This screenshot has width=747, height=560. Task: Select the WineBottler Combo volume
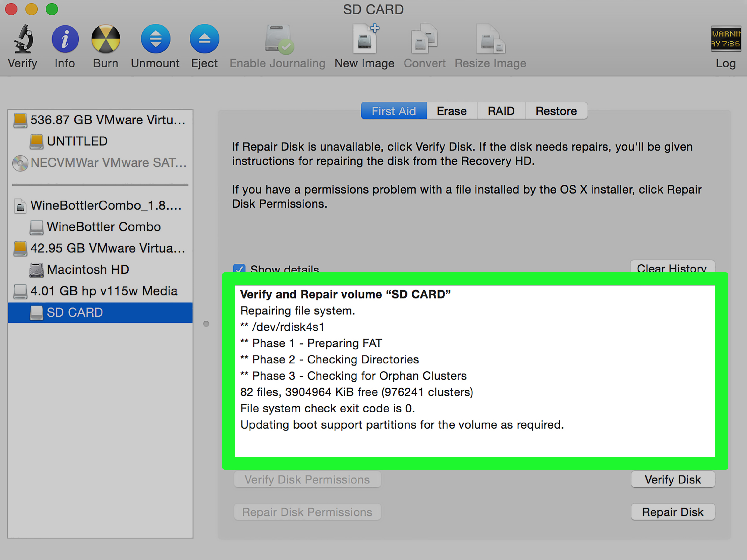coord(100,227)
